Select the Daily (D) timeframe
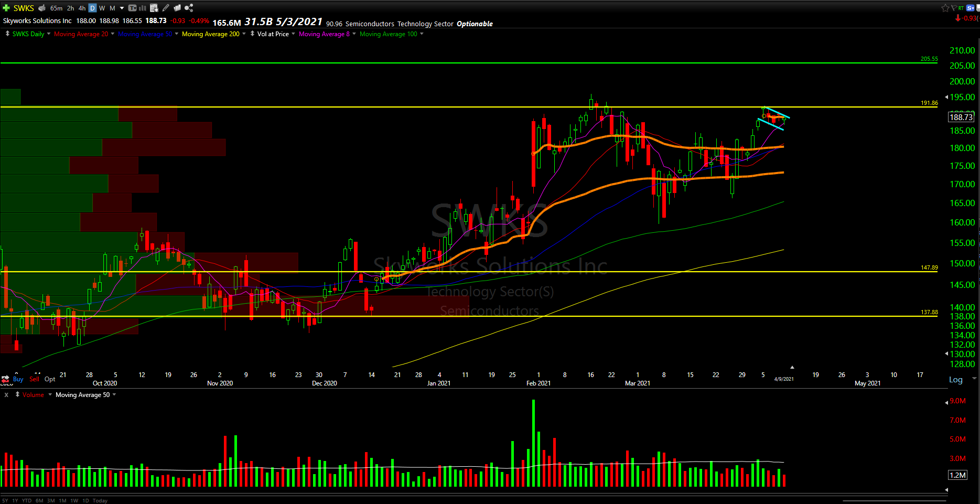 point(92,8)
